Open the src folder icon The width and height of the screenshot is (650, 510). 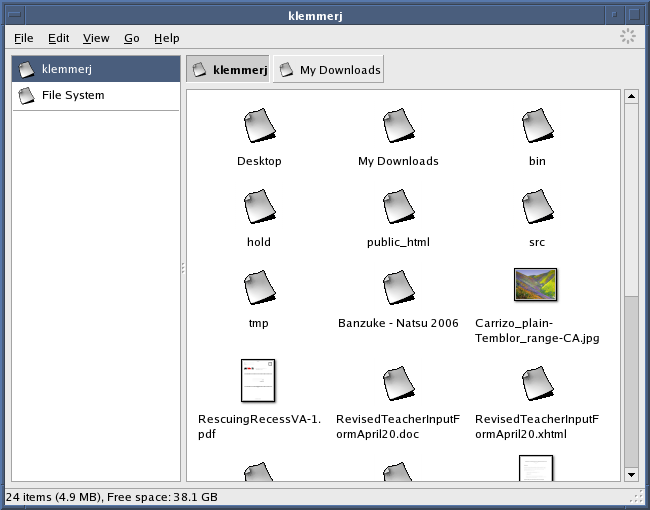pyautogui.click(x=537, y=206)
